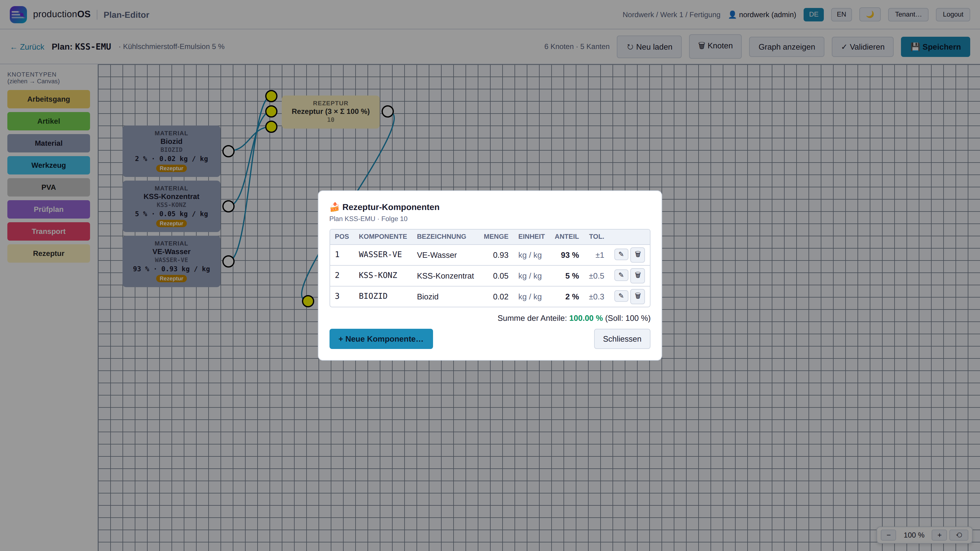
Task: Switch language to EN
Action: 841,14
